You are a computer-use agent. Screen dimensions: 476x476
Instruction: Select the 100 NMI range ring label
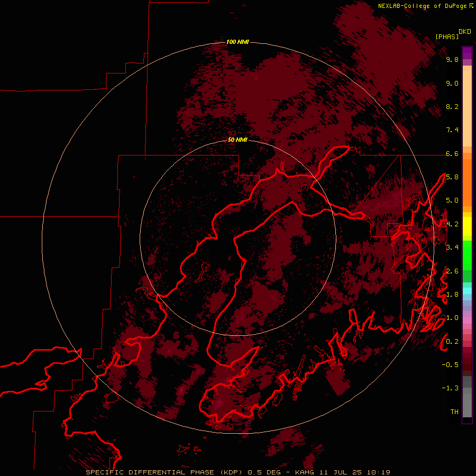tap(237, 42)
